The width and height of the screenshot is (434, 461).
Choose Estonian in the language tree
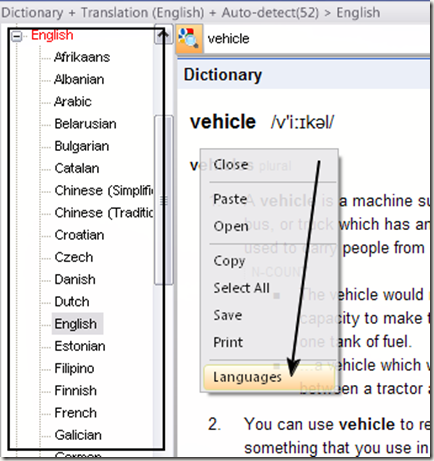pos(80,346)
